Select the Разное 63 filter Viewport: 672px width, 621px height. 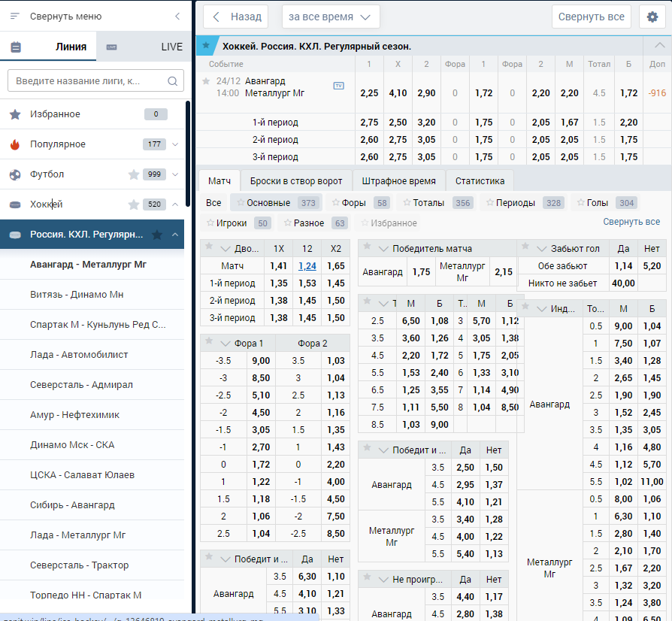click(314, 223)
